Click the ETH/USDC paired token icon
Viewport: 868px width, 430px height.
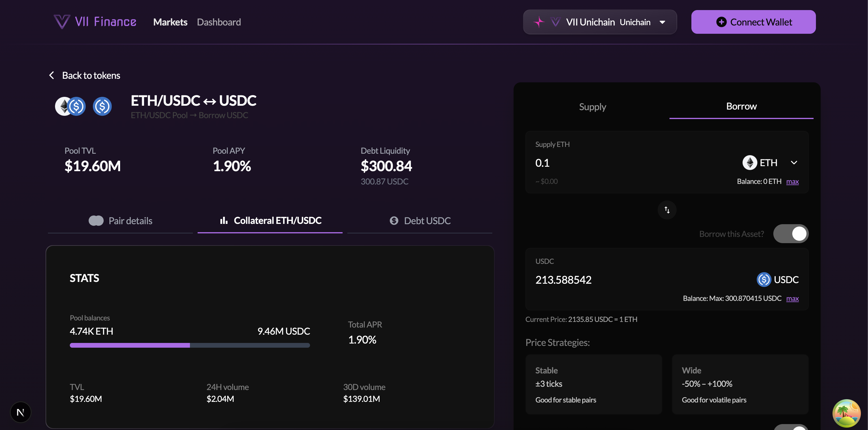point(70,107)
